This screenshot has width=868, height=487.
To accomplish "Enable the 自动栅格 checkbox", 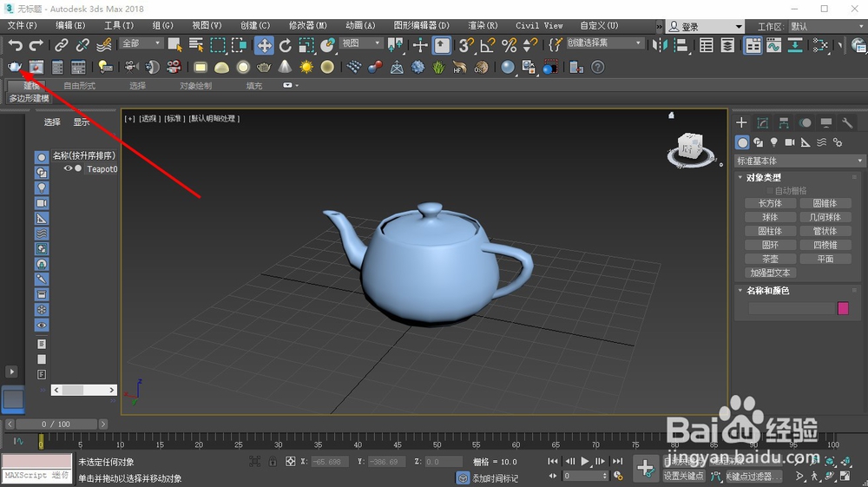I will 770,190.
